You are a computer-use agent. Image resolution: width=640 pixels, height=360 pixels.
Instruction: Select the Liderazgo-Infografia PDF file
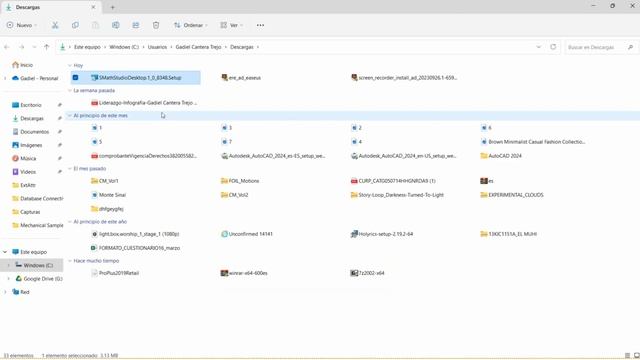click(144, 103)
